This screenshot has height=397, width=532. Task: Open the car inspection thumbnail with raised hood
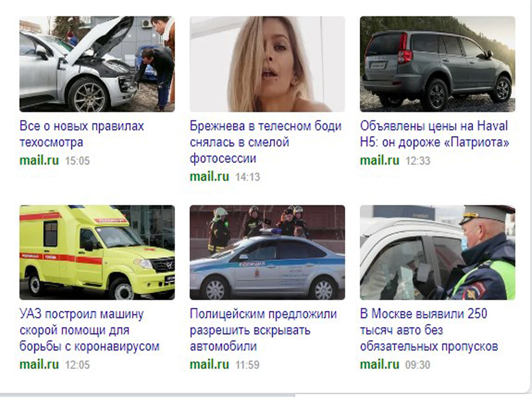(97, 64)
